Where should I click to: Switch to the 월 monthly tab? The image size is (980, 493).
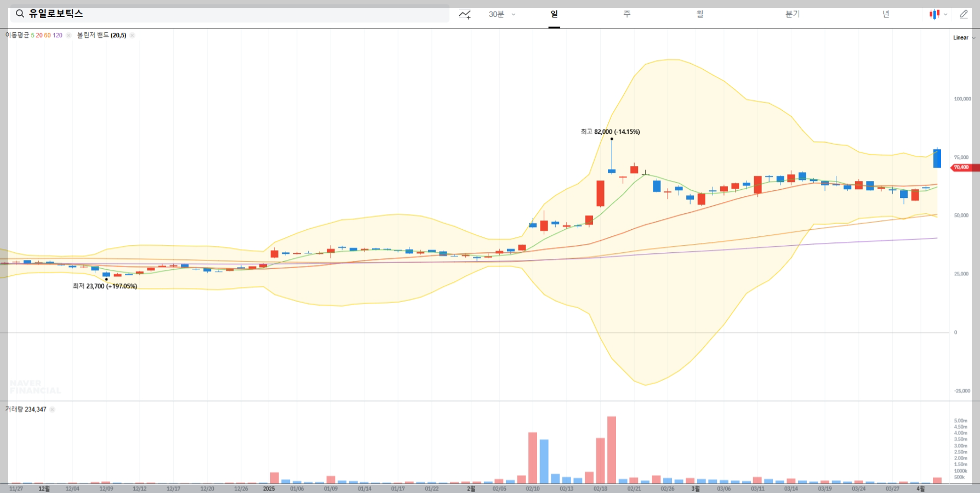[700, 14]
